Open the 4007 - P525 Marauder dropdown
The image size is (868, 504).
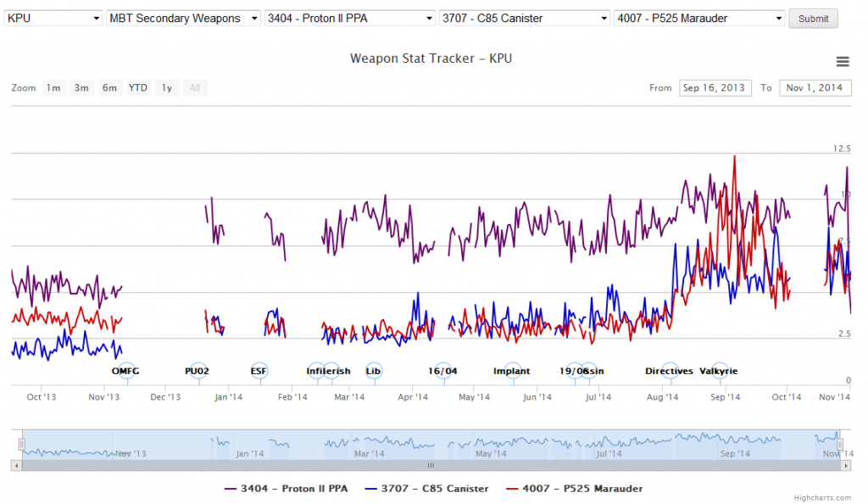coord(699,18)
